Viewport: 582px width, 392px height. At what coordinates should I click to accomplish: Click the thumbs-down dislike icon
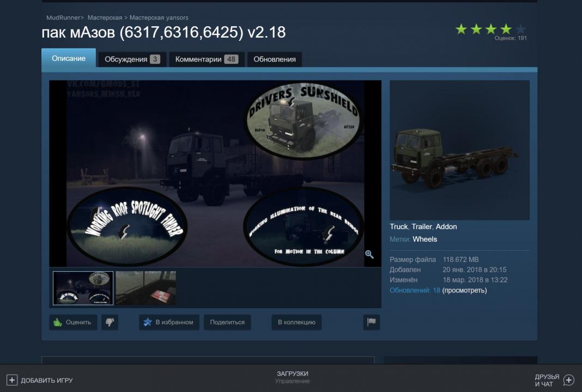tap(110, 322)
